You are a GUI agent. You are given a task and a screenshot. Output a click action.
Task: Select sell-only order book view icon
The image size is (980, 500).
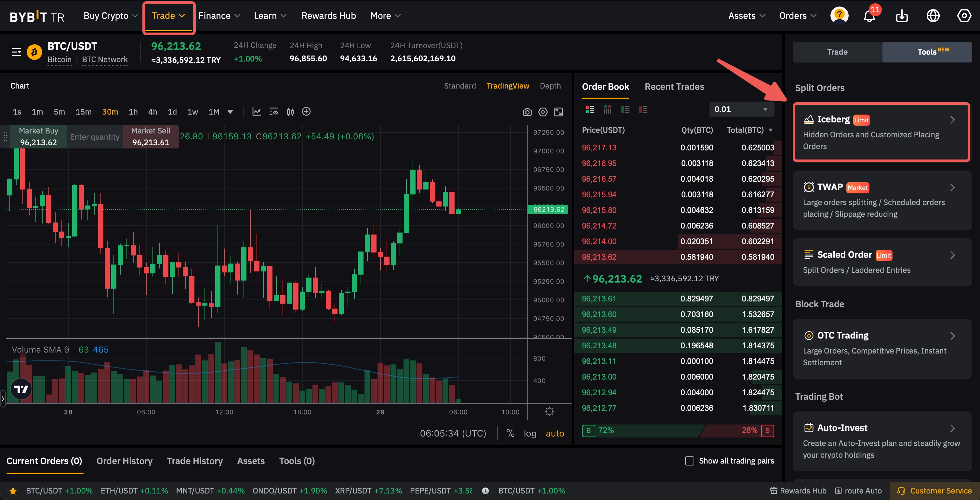pyautogui.click(x=643, y=110)
